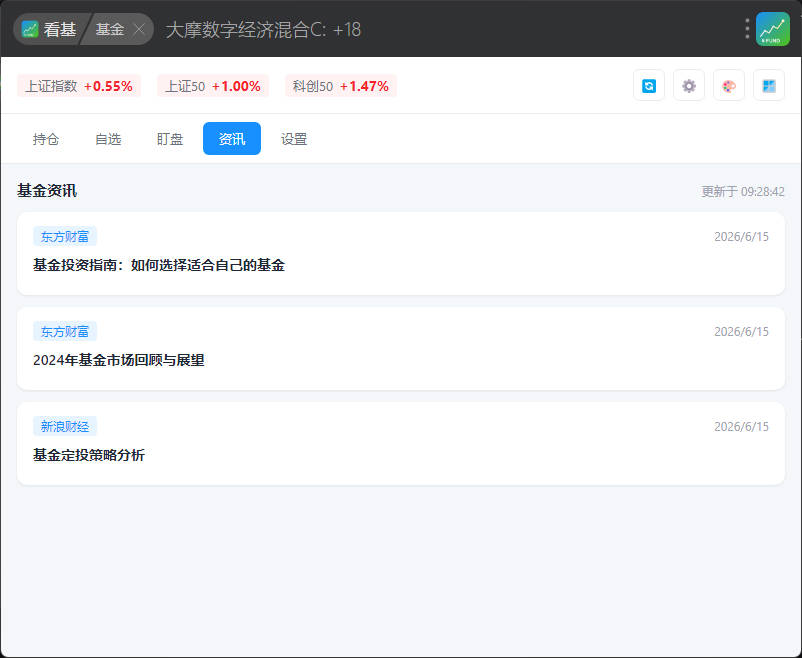Screen dimensions: 802x658
Task: Click the 上证50 +1.00% index badge
Action: pyautogui.click(x=213, y=86)
